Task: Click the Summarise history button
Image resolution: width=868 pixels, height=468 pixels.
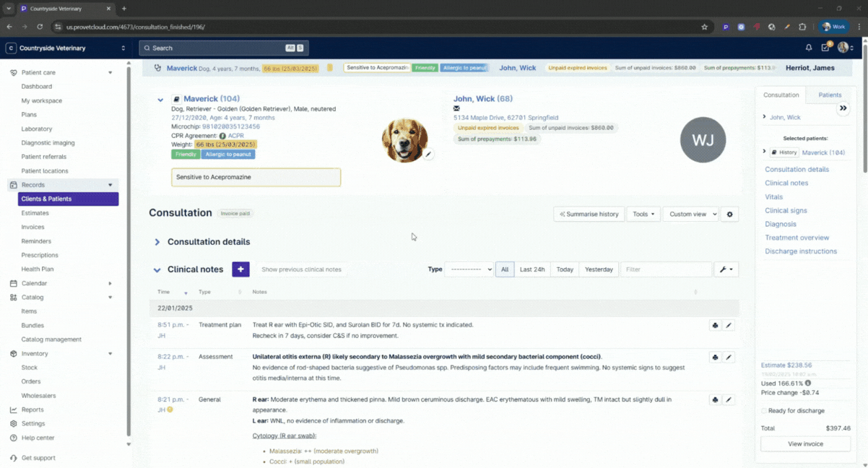Action: pos(589,214)
